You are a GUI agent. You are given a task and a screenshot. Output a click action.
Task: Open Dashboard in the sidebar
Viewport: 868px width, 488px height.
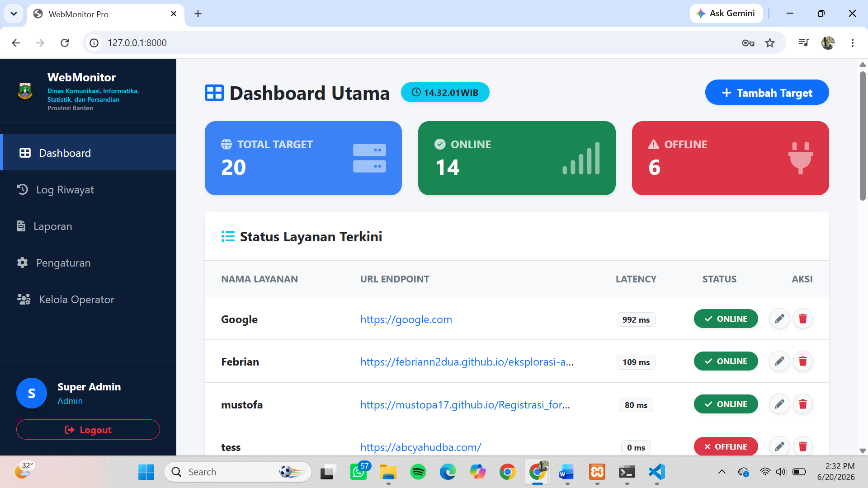tap(89, 153)
